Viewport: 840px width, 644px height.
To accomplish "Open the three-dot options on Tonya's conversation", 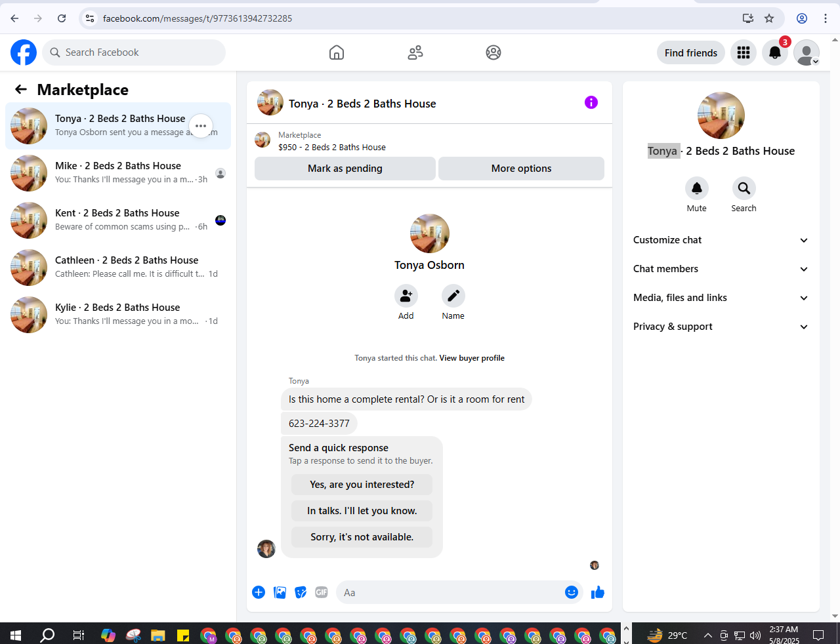I will (201, 126).
